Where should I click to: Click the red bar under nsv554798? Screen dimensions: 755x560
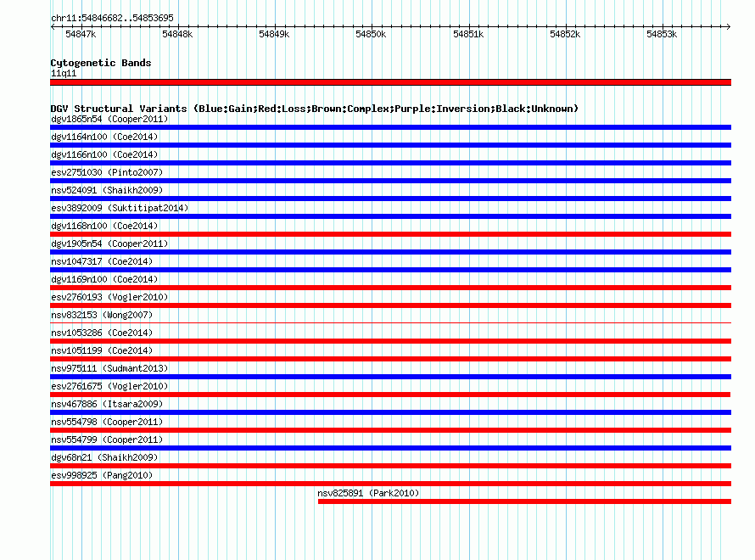point(390,430)
